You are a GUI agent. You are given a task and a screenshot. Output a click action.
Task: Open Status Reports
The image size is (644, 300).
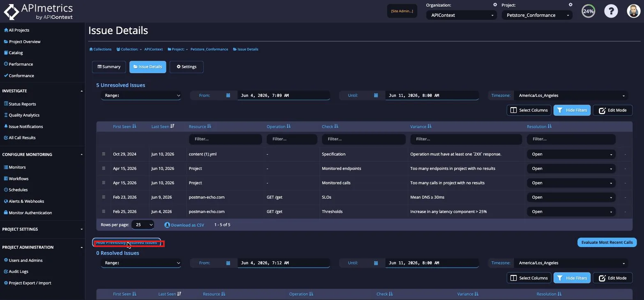click(20, 104)
